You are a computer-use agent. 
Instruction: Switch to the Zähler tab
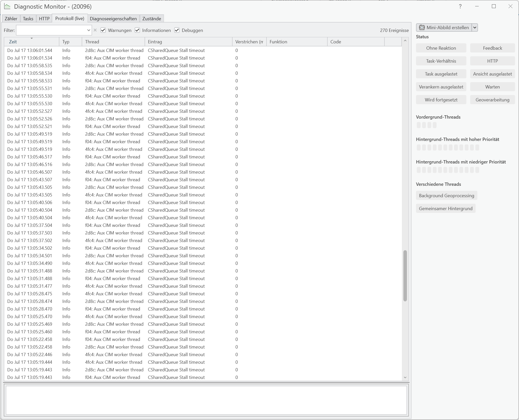click(11, 18)
